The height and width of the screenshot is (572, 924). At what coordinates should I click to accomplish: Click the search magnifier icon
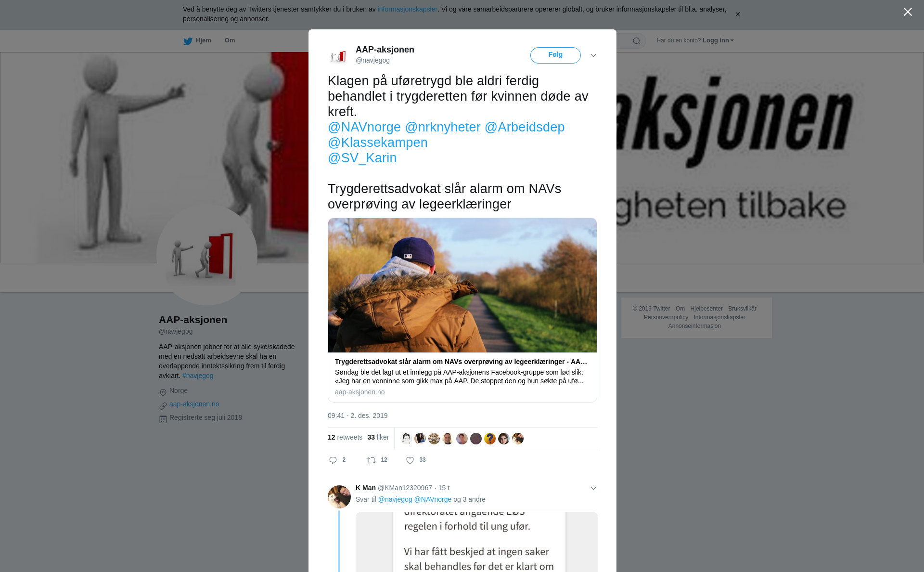tap(636, 41)
